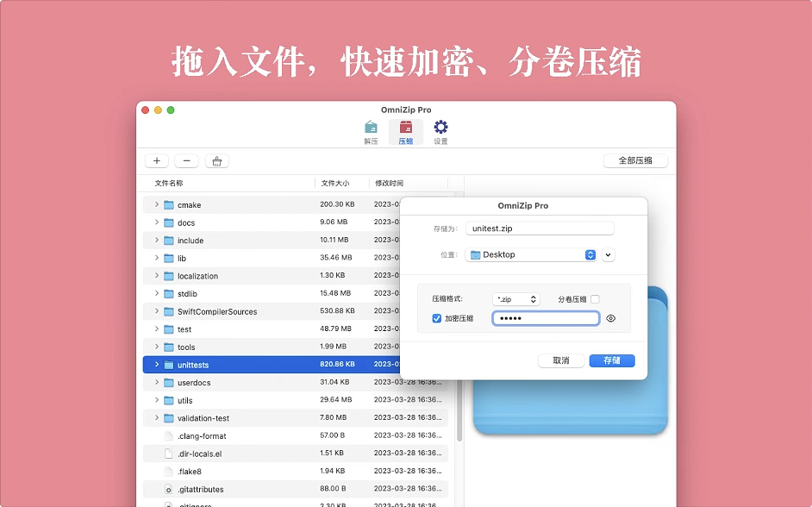Click the minus remove-file button

[x=186, y=161]
